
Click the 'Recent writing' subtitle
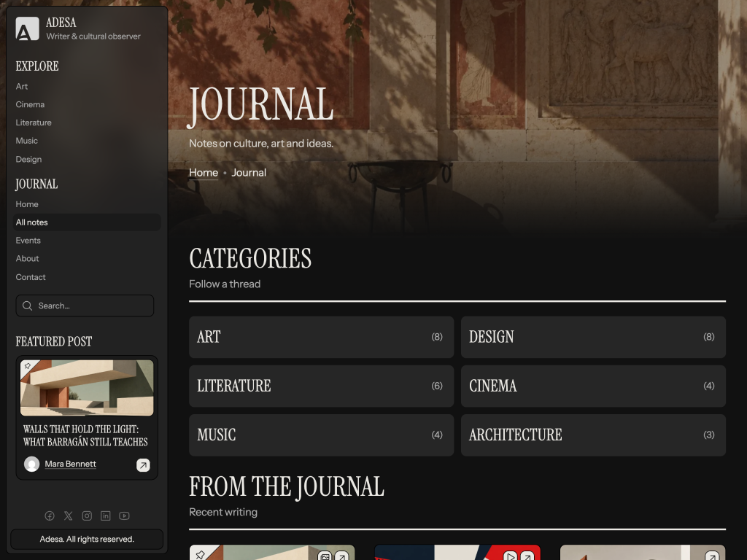(223, 512)
